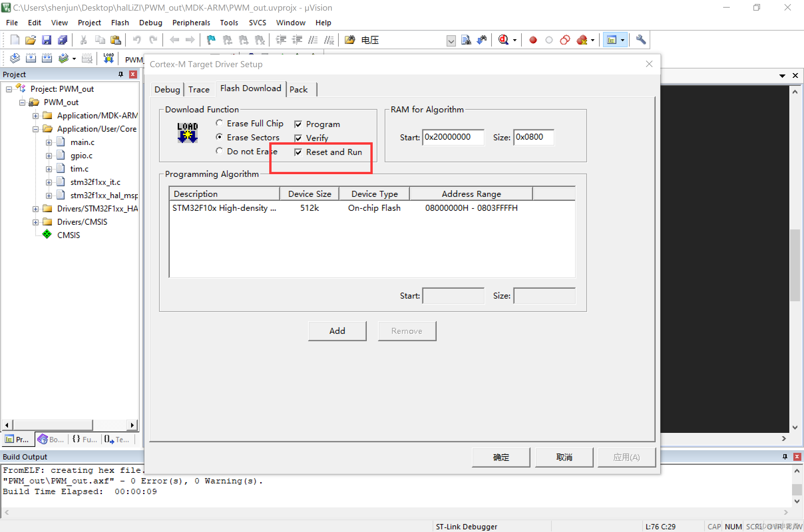Click the Save All icon
The width and height of the screenshot is (804, 532).
point(63,40)
